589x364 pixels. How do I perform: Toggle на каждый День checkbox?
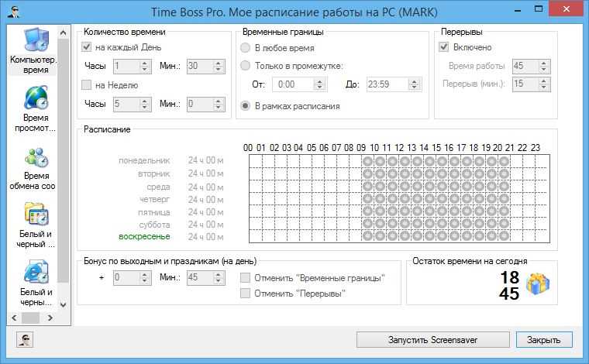point(86,47)
